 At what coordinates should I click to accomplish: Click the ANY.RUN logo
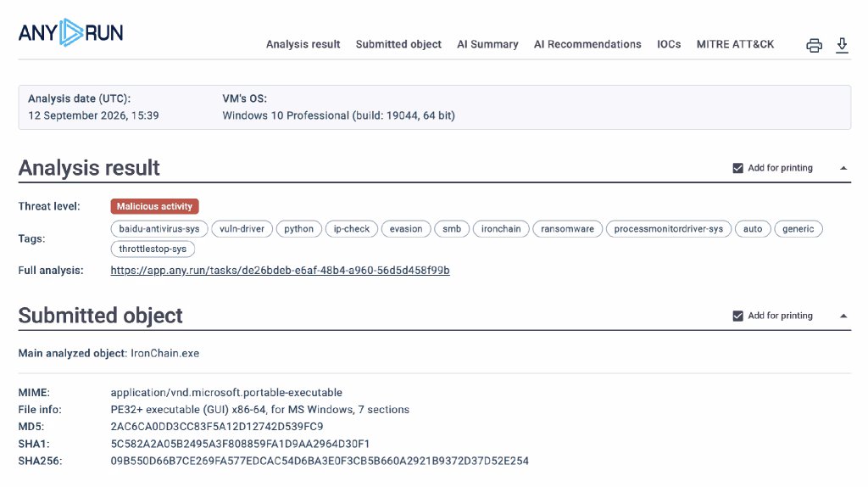pyautogui.click(x=71, y=33)
